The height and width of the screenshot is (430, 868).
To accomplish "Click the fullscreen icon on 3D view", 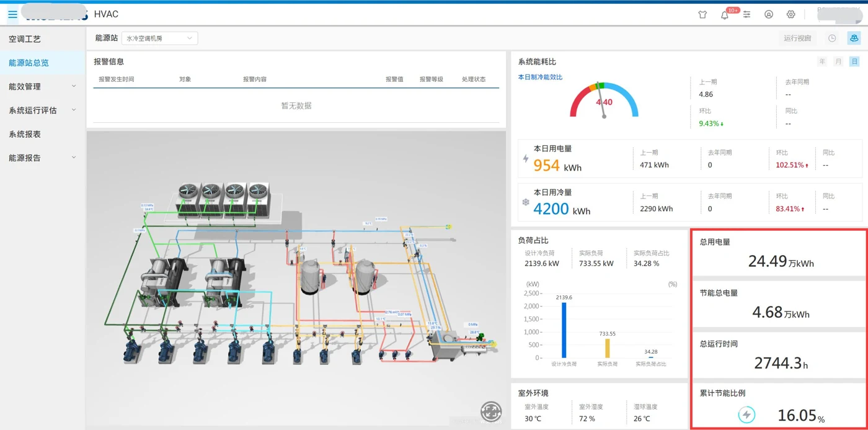I will [491, 411].
